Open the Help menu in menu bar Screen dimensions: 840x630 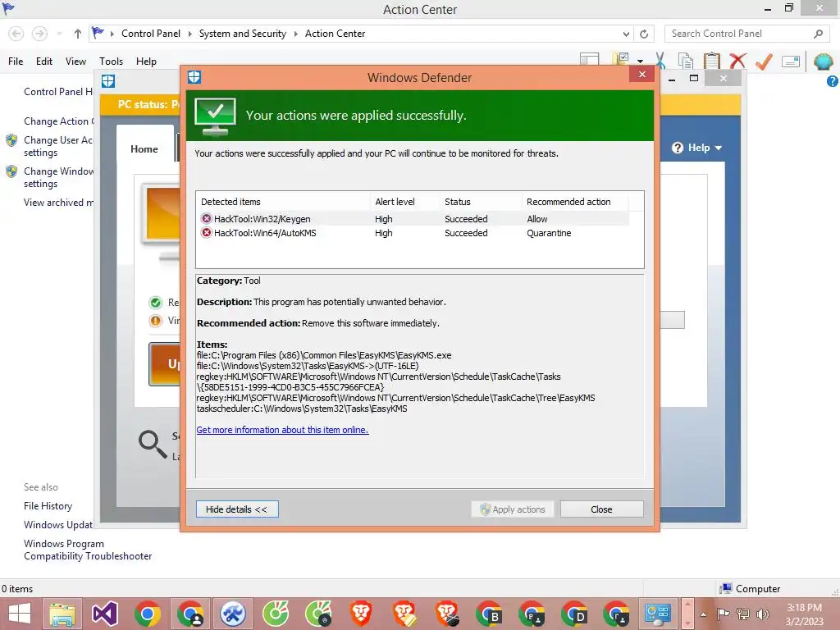tap(146, 61)
